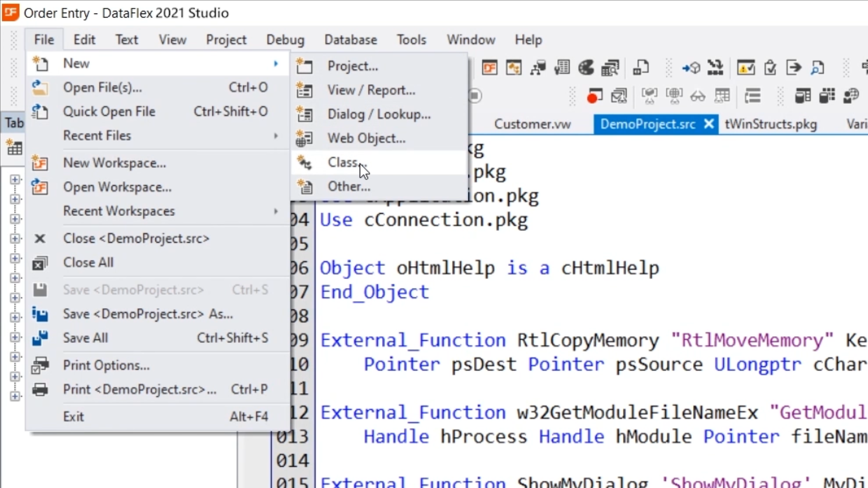
Task: Select Save All menu entry
Action: (85, 338)
